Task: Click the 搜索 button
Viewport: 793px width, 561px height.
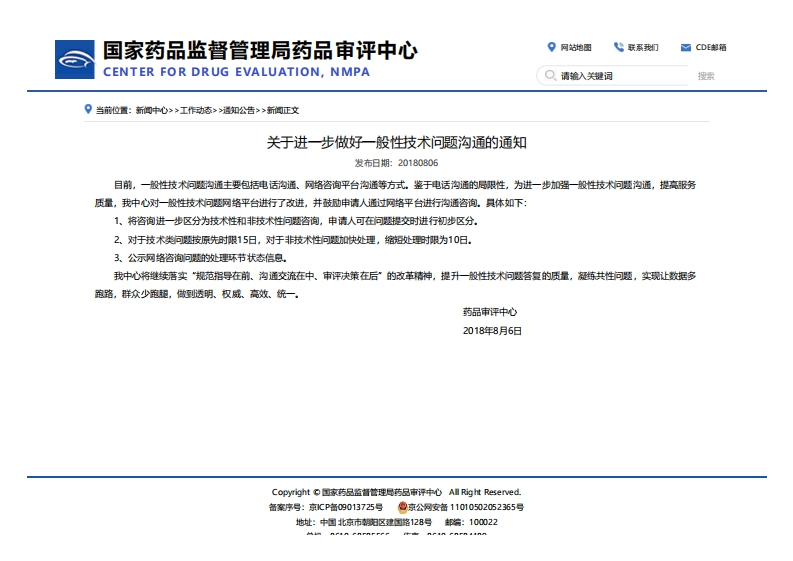Action: [x=706, y=76]
